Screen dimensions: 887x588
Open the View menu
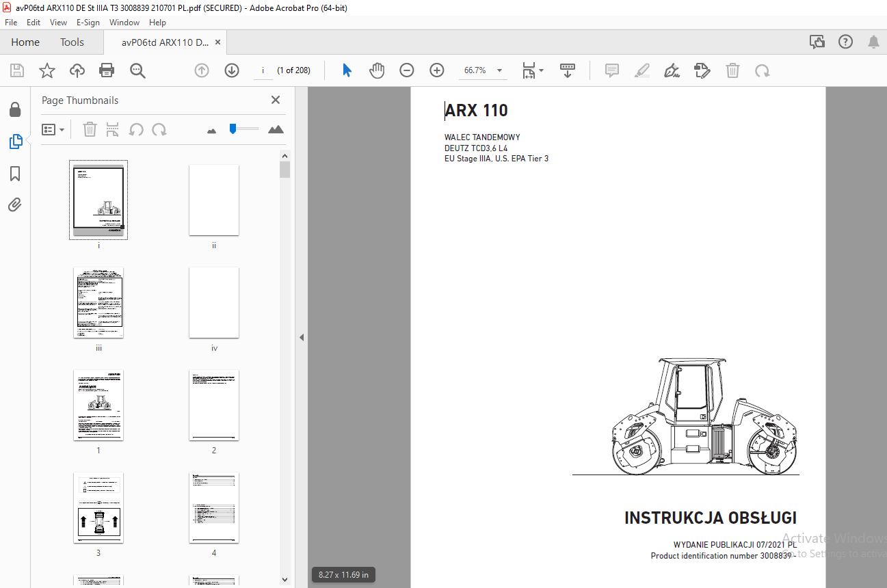[x=58, y=23]
